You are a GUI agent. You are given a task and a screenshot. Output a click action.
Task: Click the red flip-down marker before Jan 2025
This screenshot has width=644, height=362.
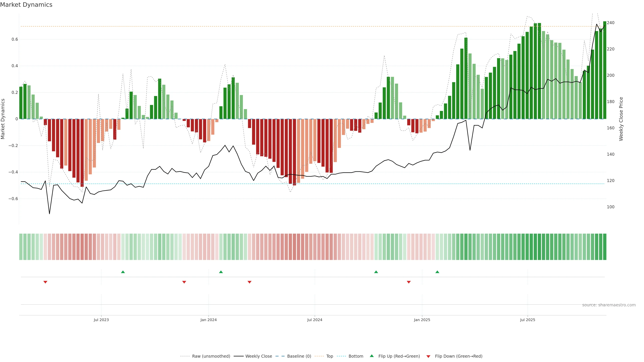[x=409, y=282]
